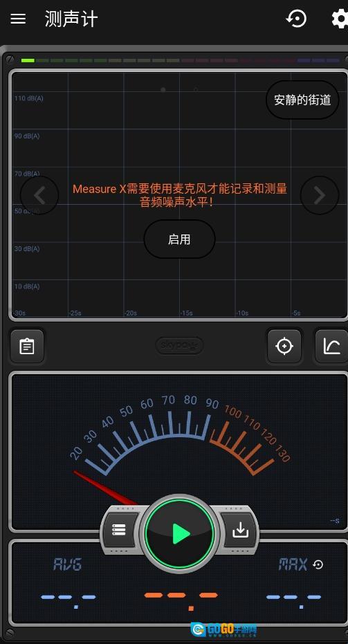348x644 pixels.
Task: Tap the analog dB gauge needle
Action: [106, 488]
